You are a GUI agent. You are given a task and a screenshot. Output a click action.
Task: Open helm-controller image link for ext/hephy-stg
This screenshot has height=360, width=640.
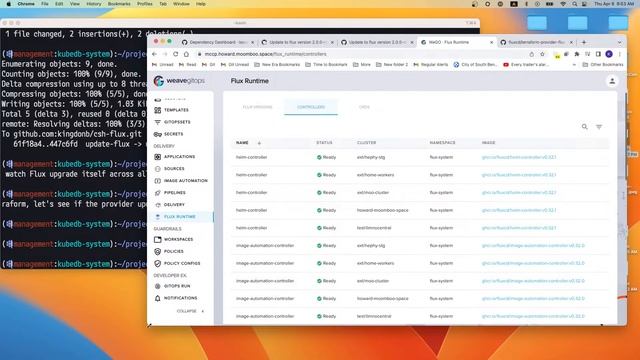tap(519, 157)
